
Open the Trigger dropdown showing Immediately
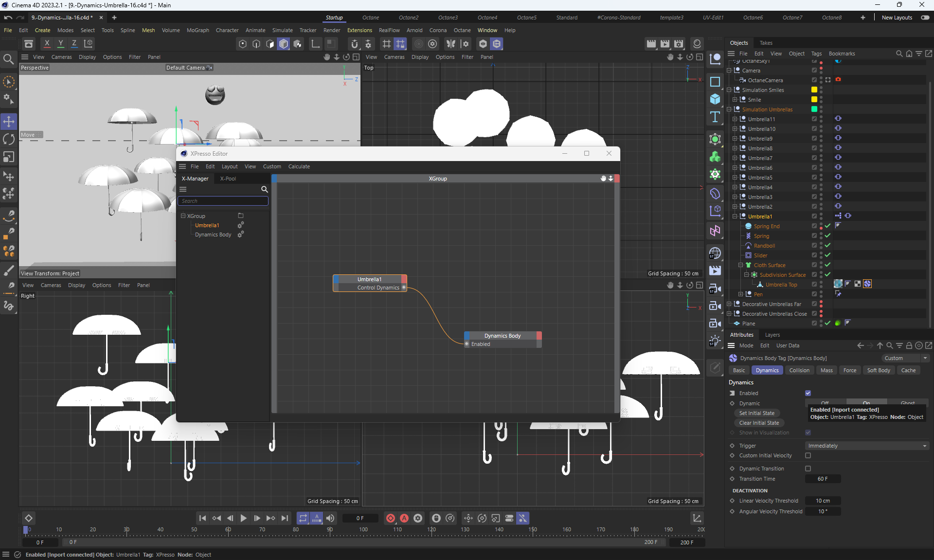(867, 446)
